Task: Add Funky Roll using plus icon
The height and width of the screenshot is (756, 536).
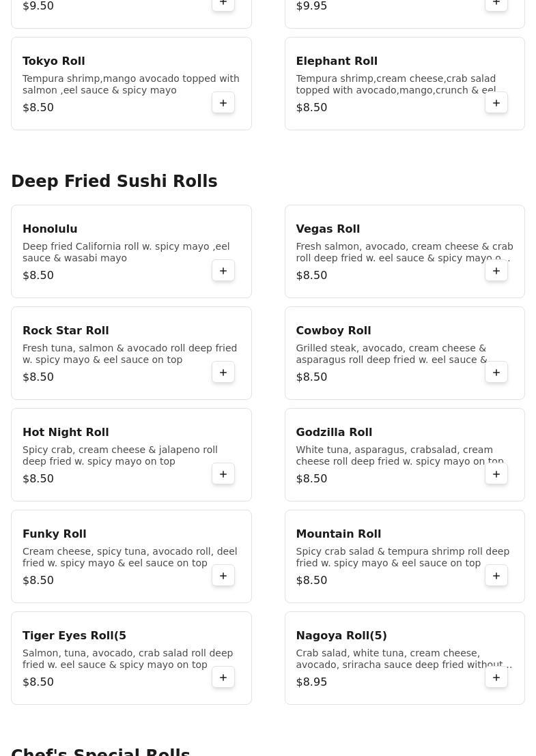Action: tap(223, 576)
